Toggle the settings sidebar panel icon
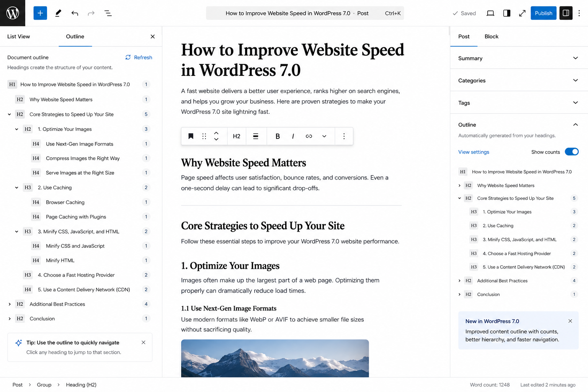This screenshot has height=392, width=588. (x=566, y=13)
